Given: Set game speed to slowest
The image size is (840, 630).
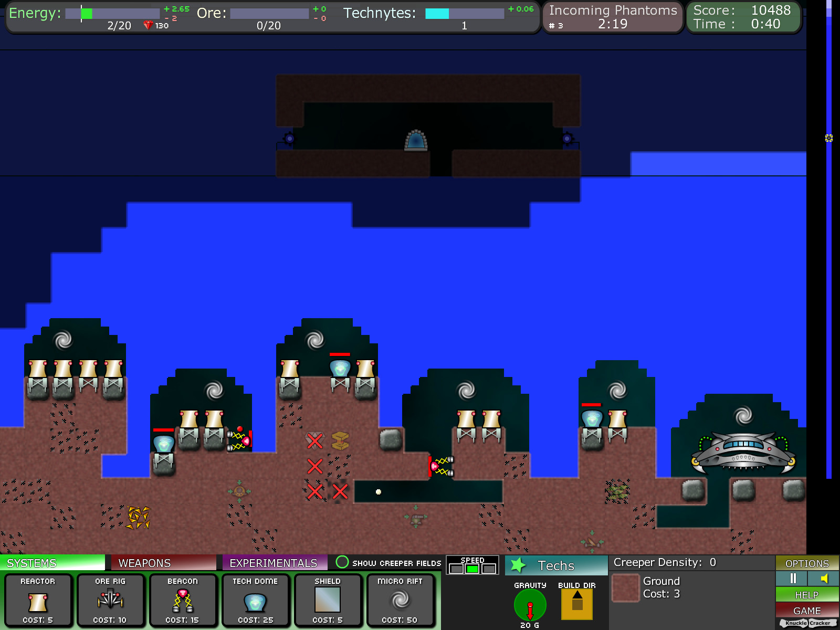Looking at the screenshot, I should click(455, 568).
